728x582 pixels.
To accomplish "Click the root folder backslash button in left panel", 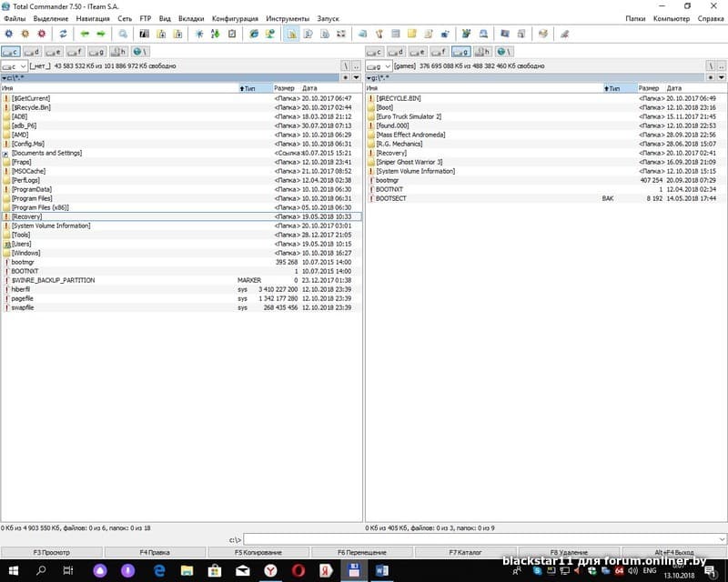I will pos(344,66).
